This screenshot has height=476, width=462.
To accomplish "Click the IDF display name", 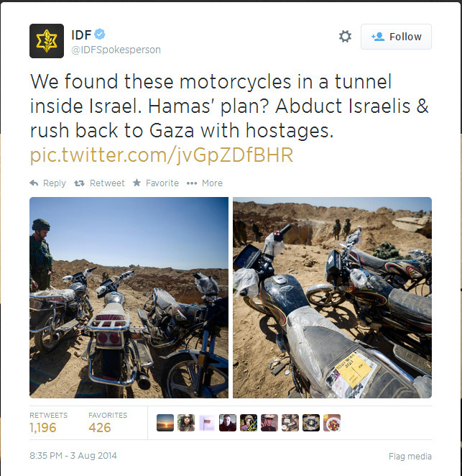I will [x=81, y=35].
